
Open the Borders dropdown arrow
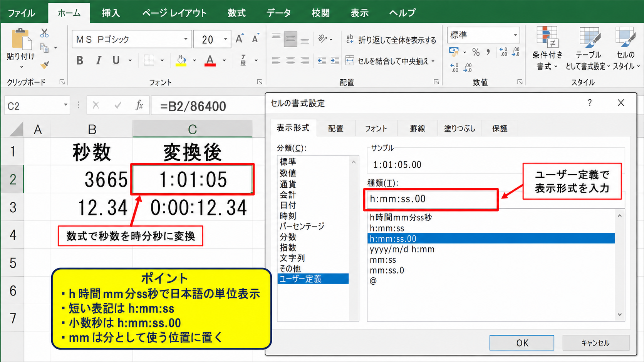pyautogui.click(x=162, y=60)
